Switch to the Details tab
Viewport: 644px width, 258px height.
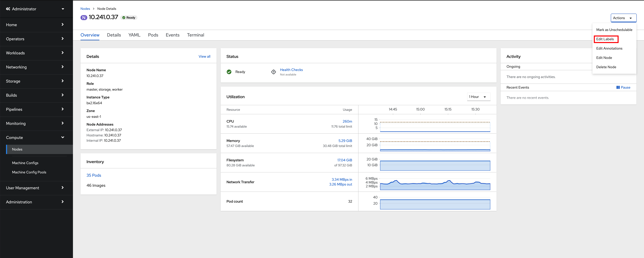pos(114,35)
